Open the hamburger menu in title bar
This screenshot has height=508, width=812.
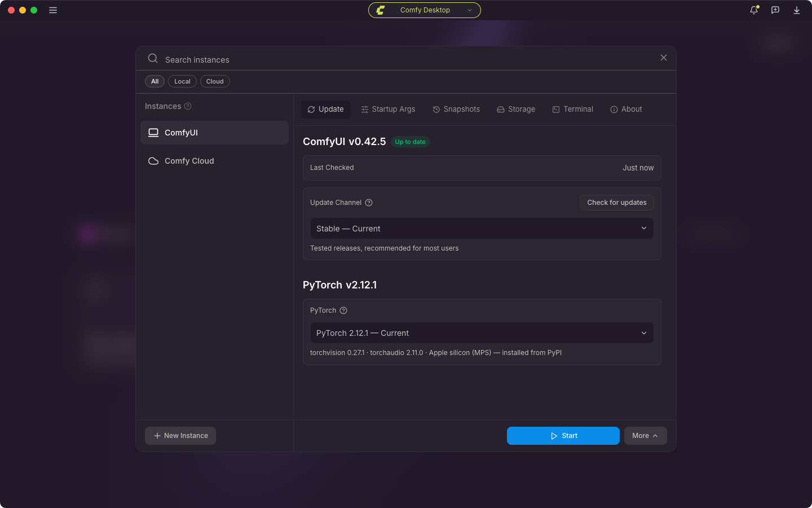pos(53,10)
